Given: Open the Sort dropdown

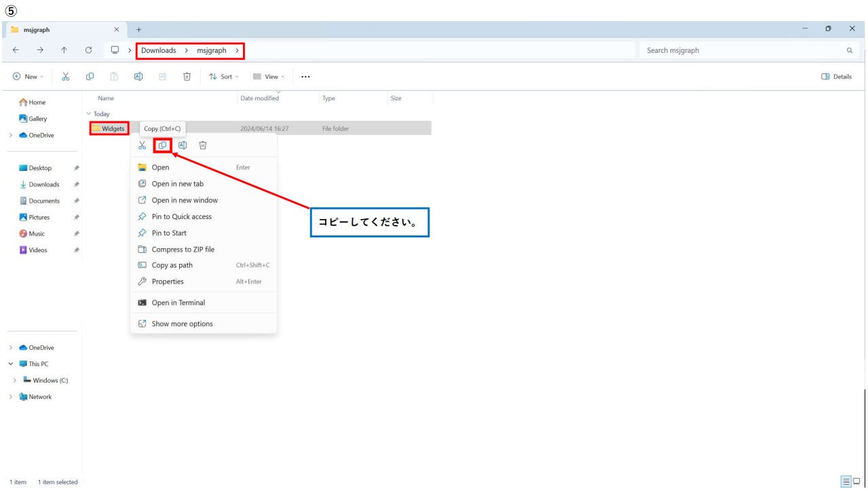Looking at the screenshot, I should pos(223,77).
